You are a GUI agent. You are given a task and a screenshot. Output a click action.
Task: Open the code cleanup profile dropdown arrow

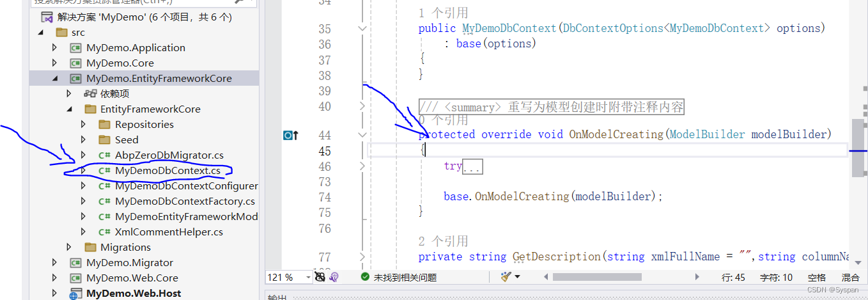517,277
